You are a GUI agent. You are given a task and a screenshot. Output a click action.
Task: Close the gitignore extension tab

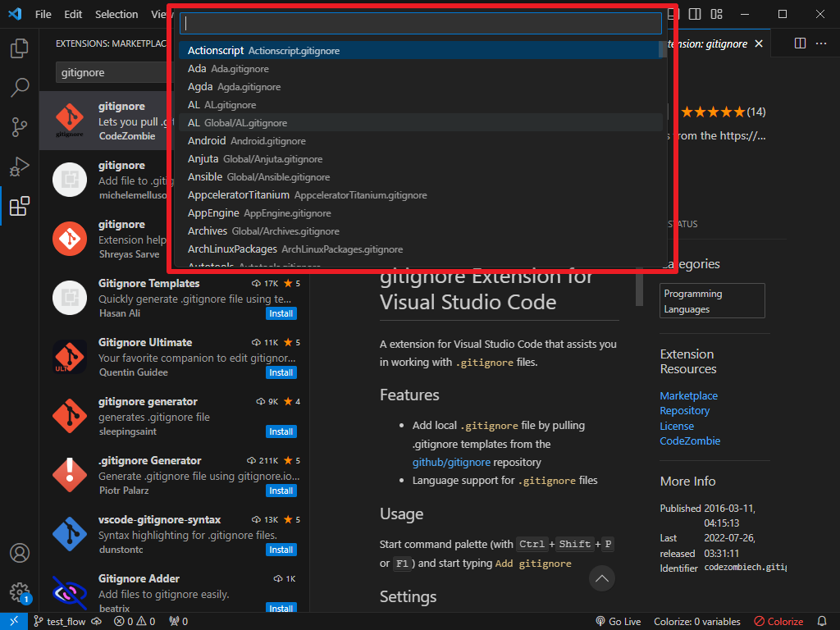point(759,44)
